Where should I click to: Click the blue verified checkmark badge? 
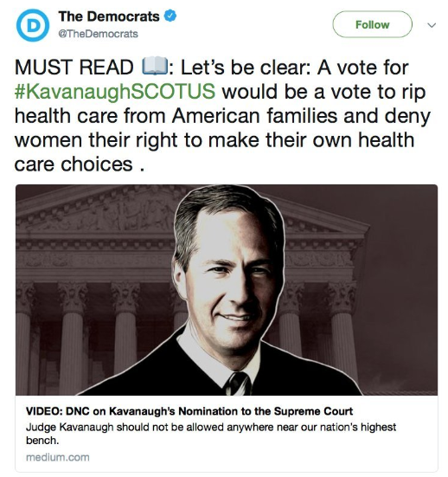170,16
